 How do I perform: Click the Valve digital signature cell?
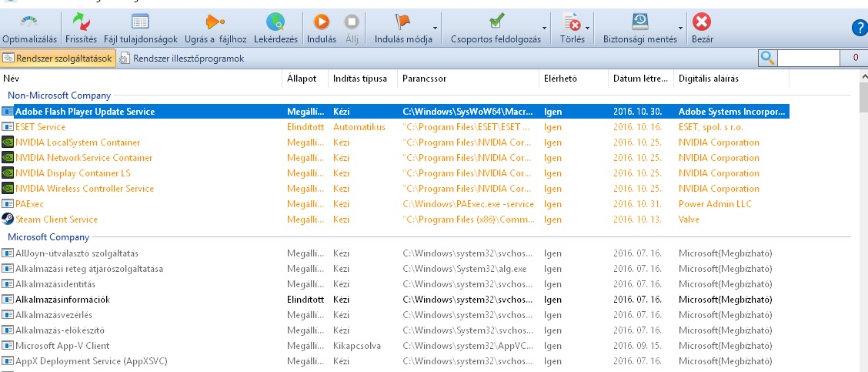[x=689, y=220]
